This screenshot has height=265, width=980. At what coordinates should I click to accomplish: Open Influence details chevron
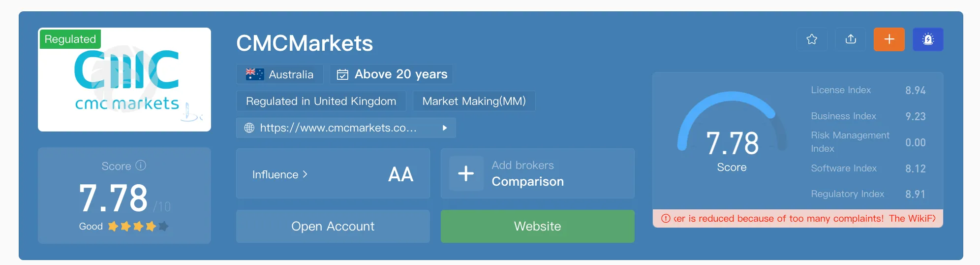pos(305,174)
